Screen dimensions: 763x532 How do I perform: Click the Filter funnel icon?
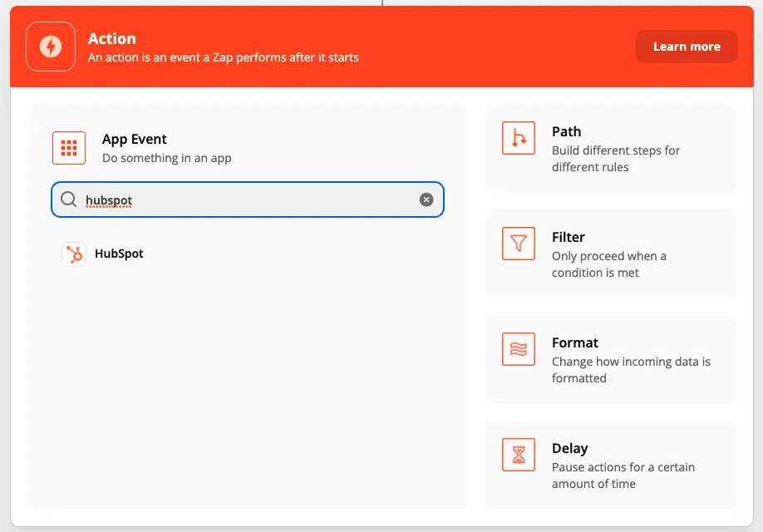[x=519, y=244]
